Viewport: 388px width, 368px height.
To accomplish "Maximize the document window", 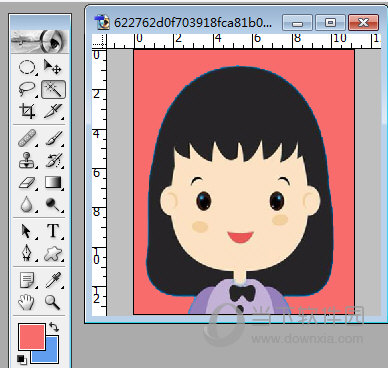I will (x=330, y=23).
